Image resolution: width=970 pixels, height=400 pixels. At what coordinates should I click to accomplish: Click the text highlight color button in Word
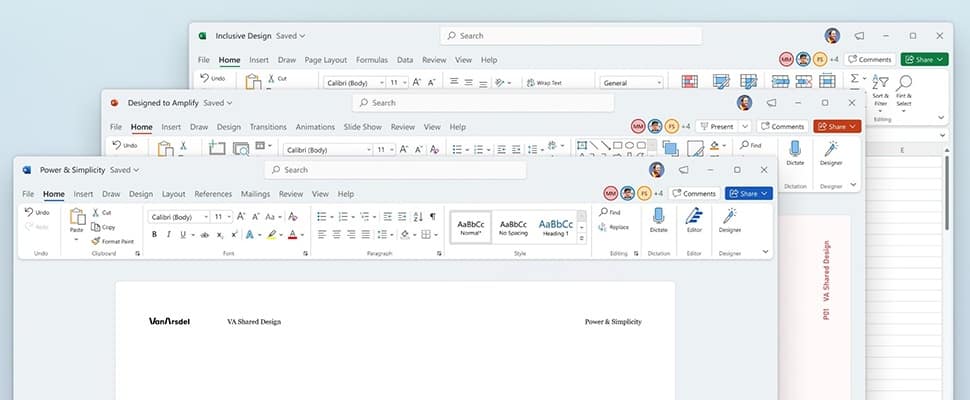(272, 235)
